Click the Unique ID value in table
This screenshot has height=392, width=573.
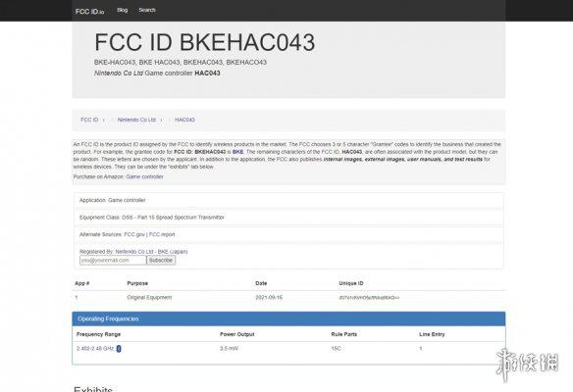point(369,298)
